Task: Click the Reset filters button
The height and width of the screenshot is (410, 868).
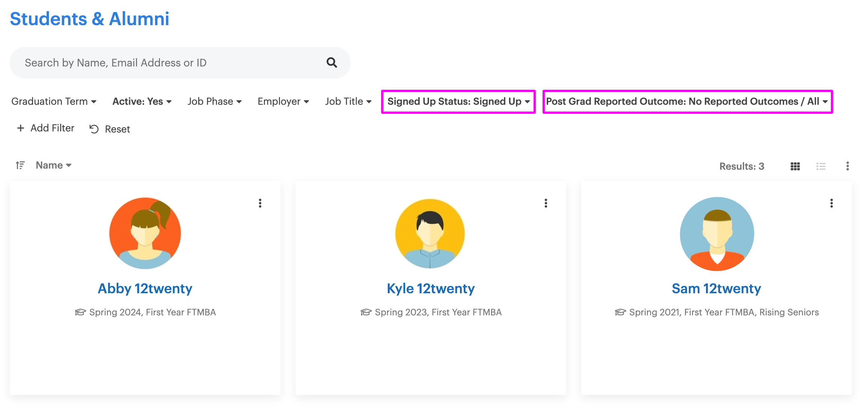Action: [x=110, y=129]
